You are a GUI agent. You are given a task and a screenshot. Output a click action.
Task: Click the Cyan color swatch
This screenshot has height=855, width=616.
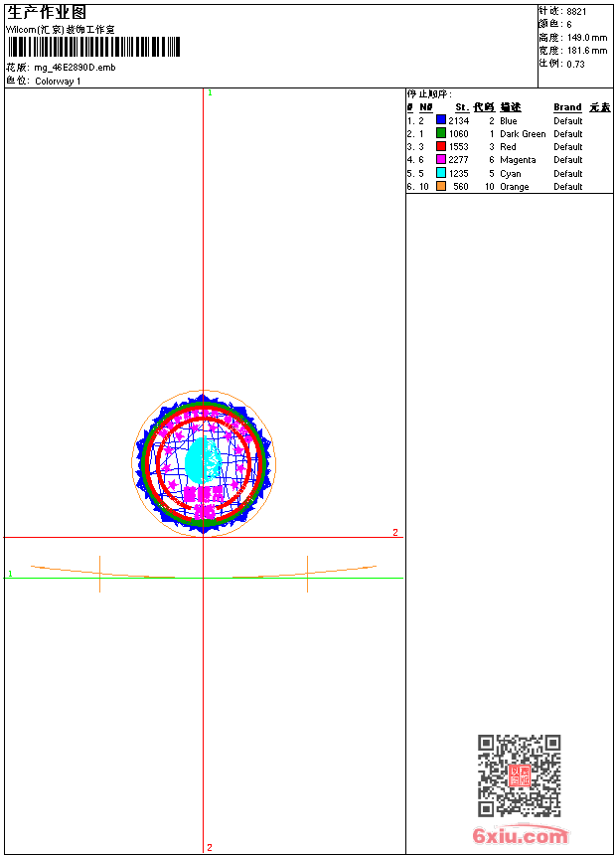click(x=441, y=173)
